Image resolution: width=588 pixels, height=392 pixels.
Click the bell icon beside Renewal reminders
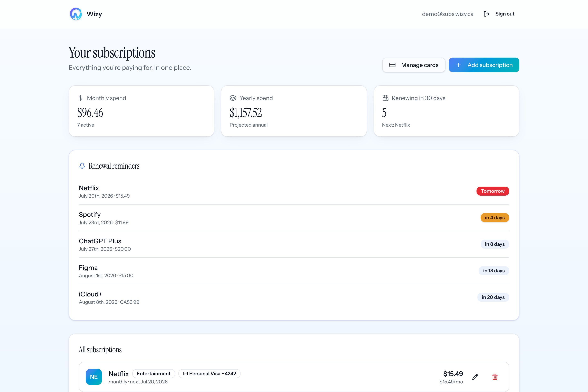[x=82, y=166]
